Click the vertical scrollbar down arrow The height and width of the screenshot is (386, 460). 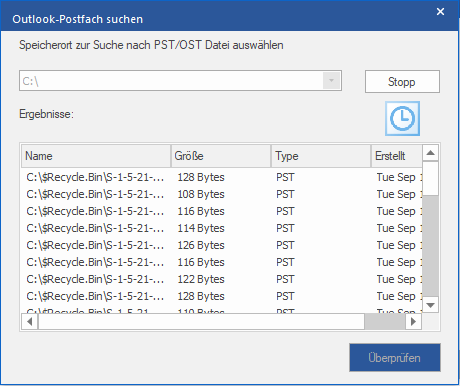click(x=430, y=305)
